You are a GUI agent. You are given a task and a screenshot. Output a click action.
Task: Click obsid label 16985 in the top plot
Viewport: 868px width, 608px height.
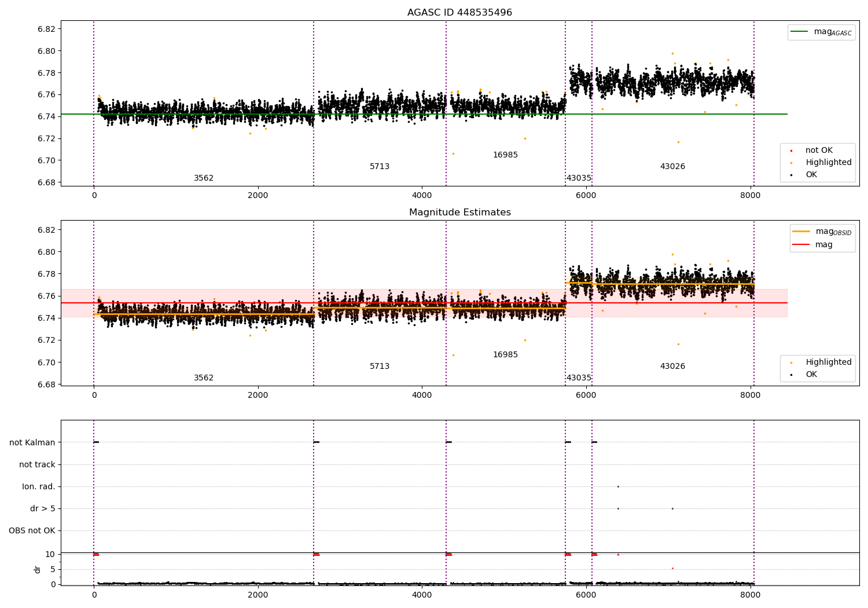tap(505, 155)
